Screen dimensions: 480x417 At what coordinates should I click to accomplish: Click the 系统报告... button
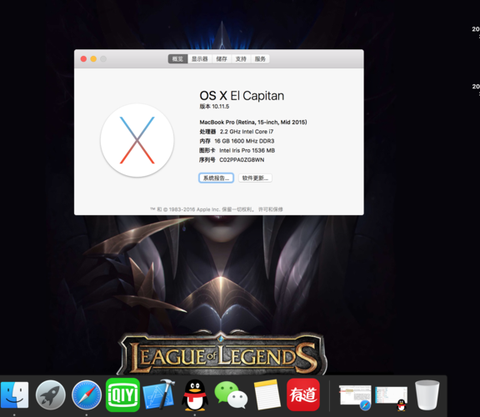coord(216,178)
